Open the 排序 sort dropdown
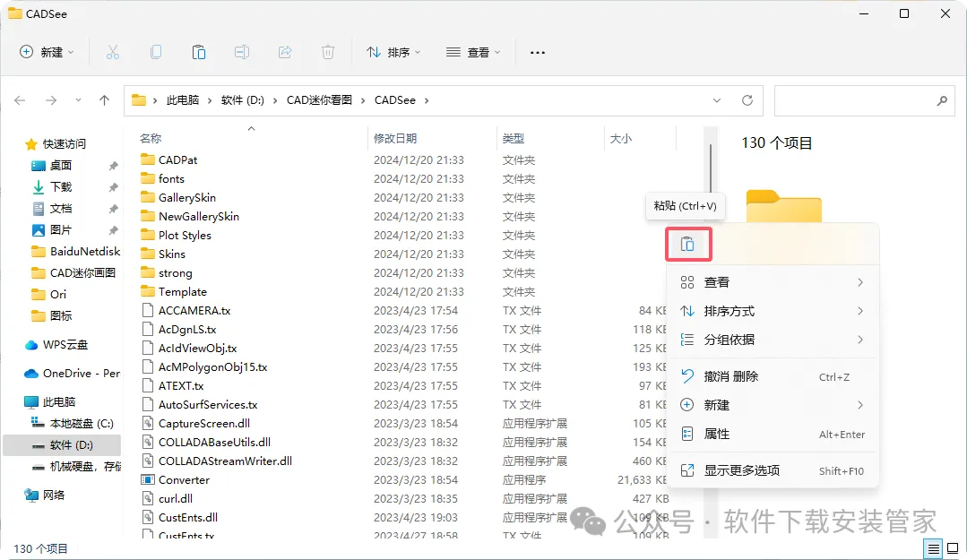Viewport: 967px width, 560px height. coord(393,53)
